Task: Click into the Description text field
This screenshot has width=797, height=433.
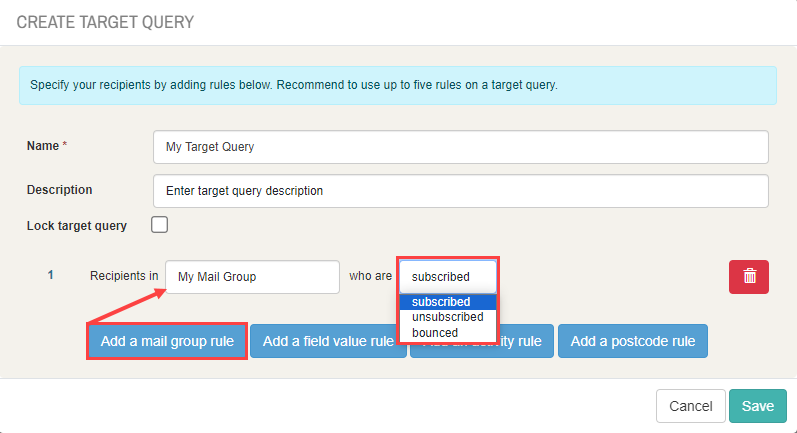Action: (x=461, y=191)
